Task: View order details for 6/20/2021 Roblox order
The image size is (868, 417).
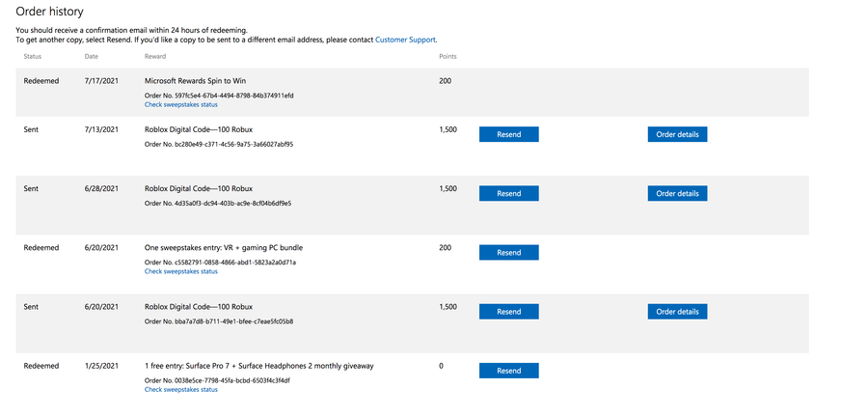Action: click(677, 312)
